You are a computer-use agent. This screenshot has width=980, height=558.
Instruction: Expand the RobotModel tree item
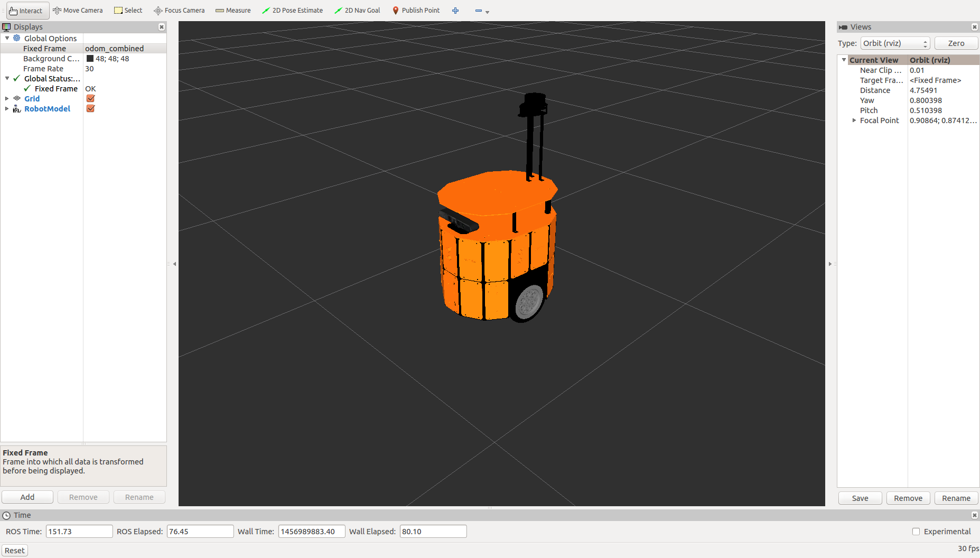point(7,109)
